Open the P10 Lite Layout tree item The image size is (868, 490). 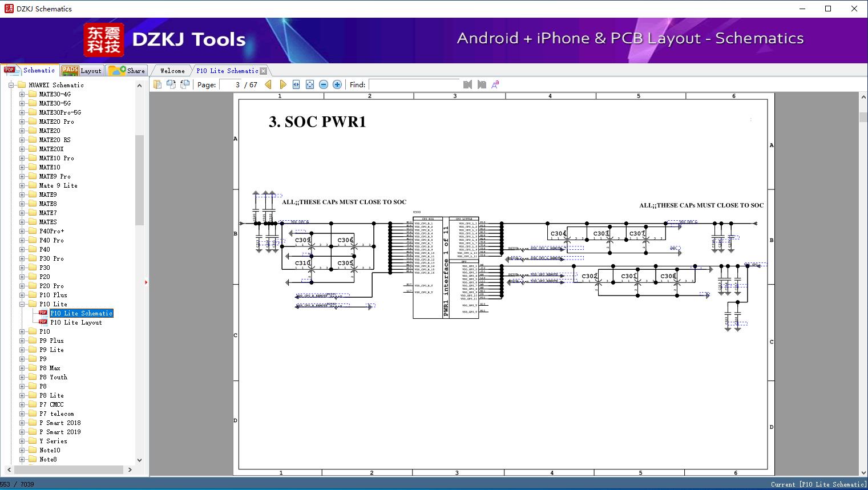pos(76,322)
